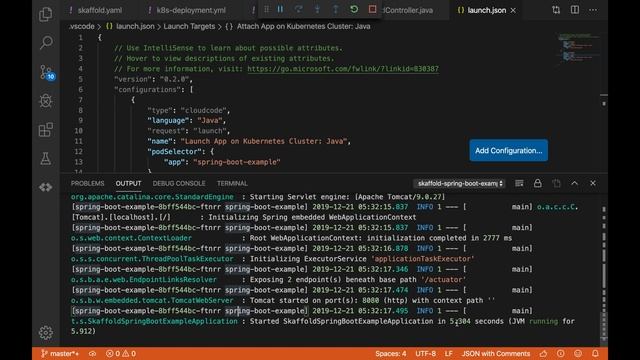The width and height of the screenshot is (640, 360).
Task: Open the Controller.java editor tab
Action: pyautogui.click(x=408, y=10)
